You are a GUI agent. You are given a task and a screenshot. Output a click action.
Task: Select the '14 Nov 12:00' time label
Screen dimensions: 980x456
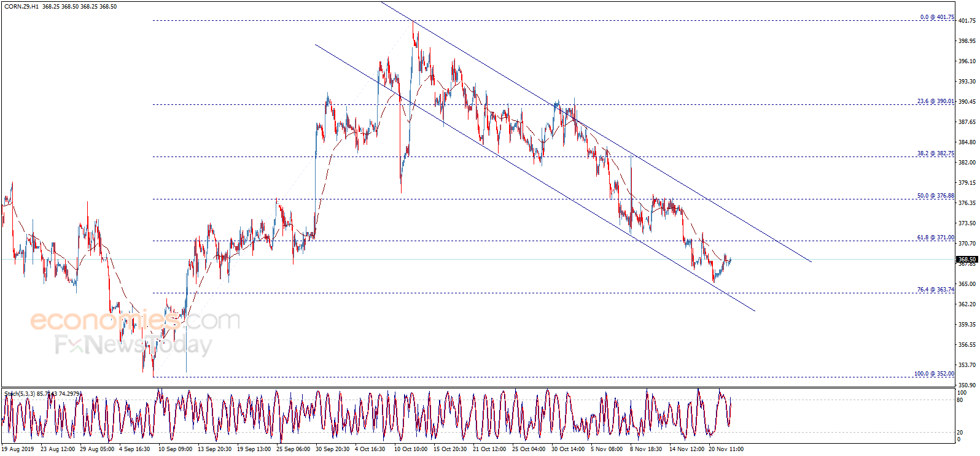[686, 449]
